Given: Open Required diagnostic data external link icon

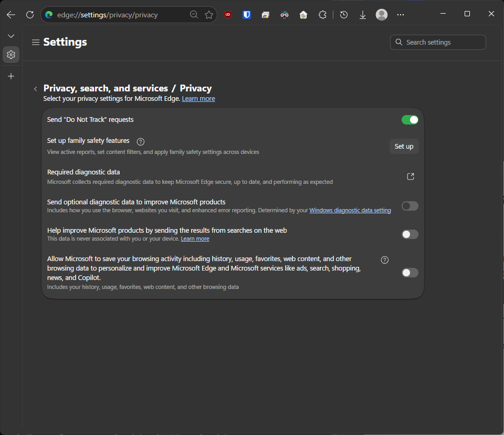Looking at the screenshot, I should click(411, 177).
